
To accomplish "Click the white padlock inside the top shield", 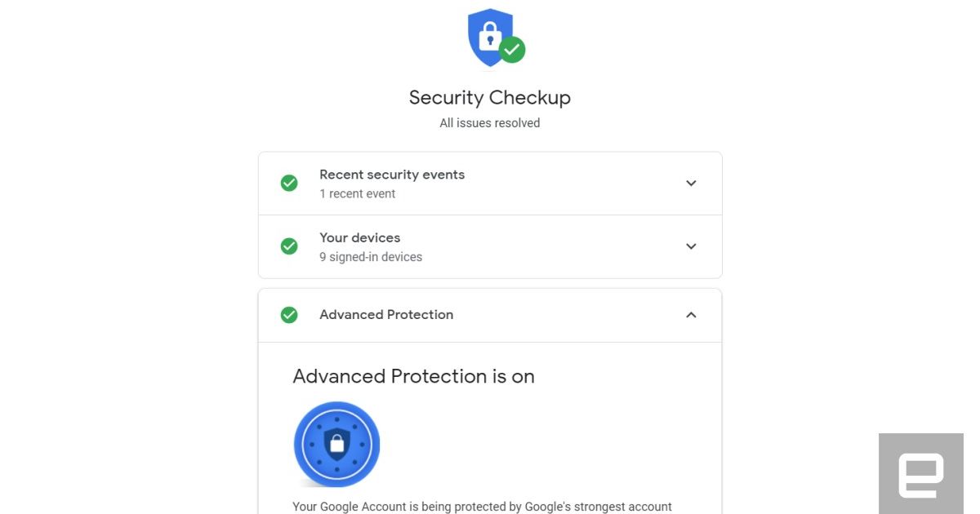I will (489, 37).
